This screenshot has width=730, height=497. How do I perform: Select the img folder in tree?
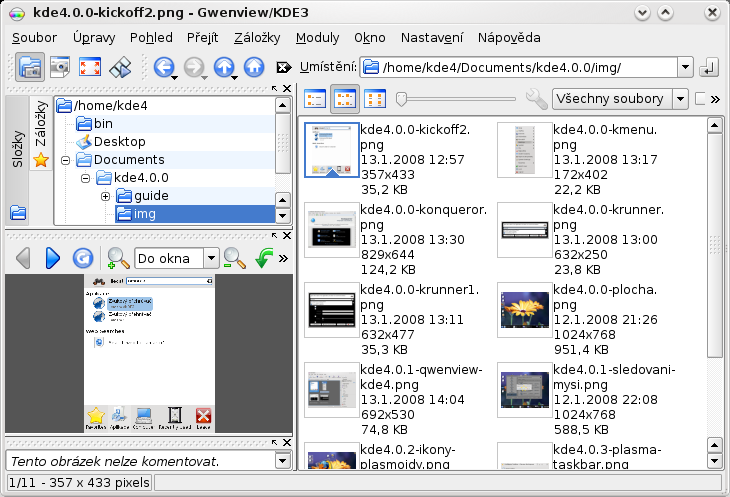(195, 214)
